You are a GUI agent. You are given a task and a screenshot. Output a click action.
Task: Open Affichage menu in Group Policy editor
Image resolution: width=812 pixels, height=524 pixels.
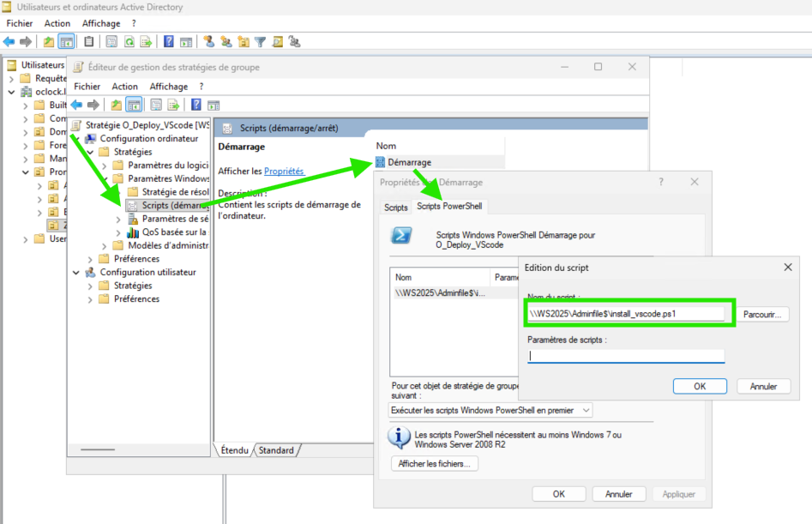pyautogui.click(x=168, y=87)
